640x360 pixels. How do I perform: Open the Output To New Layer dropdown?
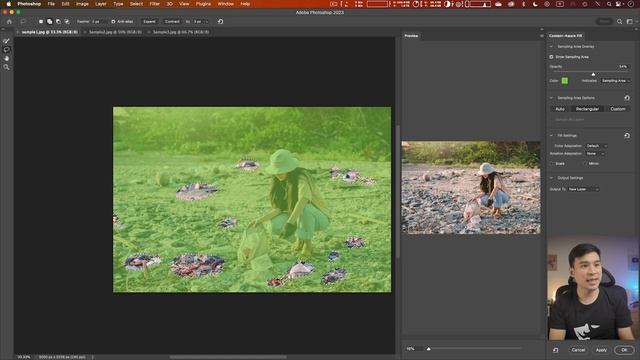(x=583, y=189)
